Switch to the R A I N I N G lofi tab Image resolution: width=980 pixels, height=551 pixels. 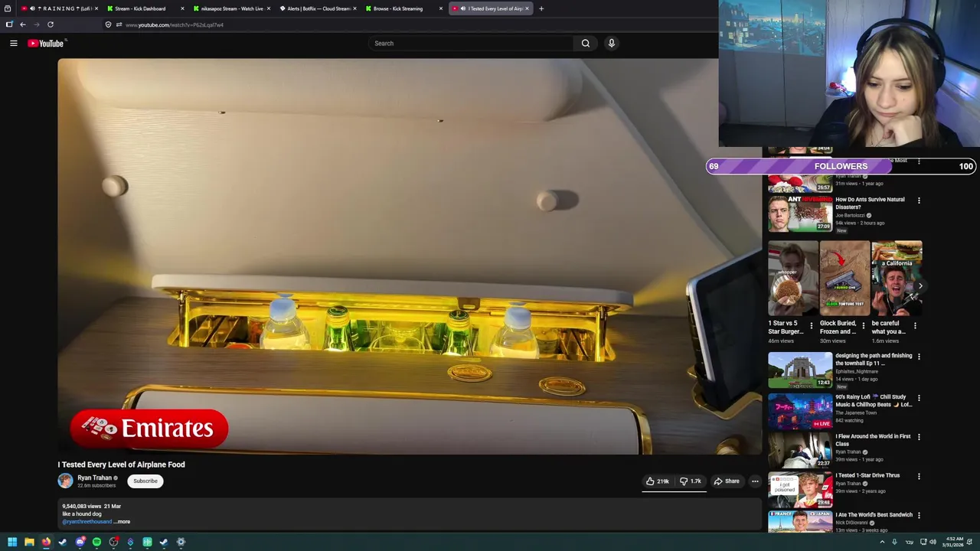pos(60,8)
